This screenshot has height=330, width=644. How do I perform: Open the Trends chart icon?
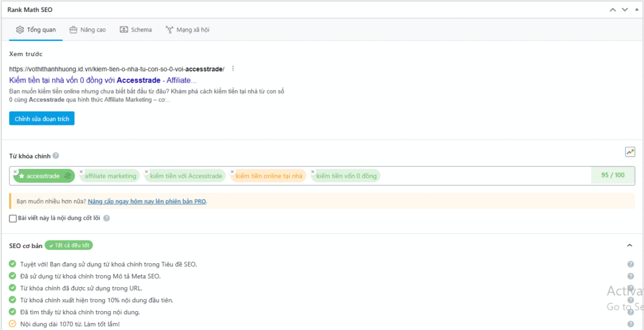click(x=630, y=152)
